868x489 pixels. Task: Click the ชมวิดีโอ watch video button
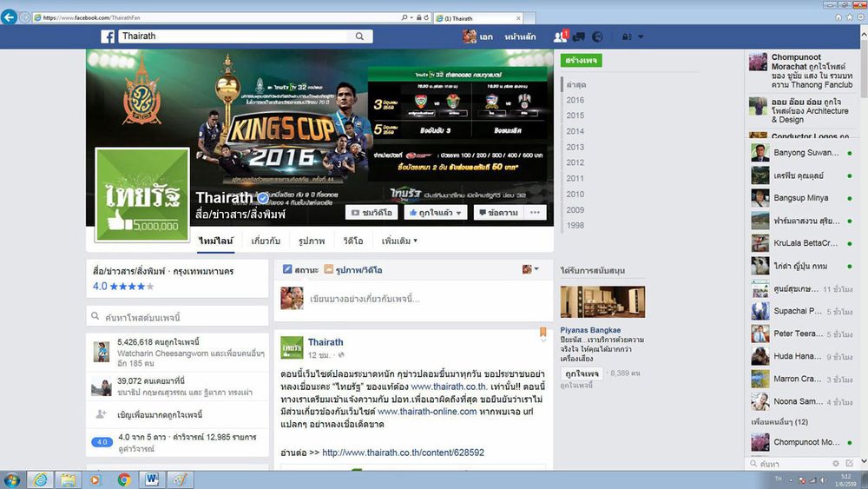[x=372, y=213]
